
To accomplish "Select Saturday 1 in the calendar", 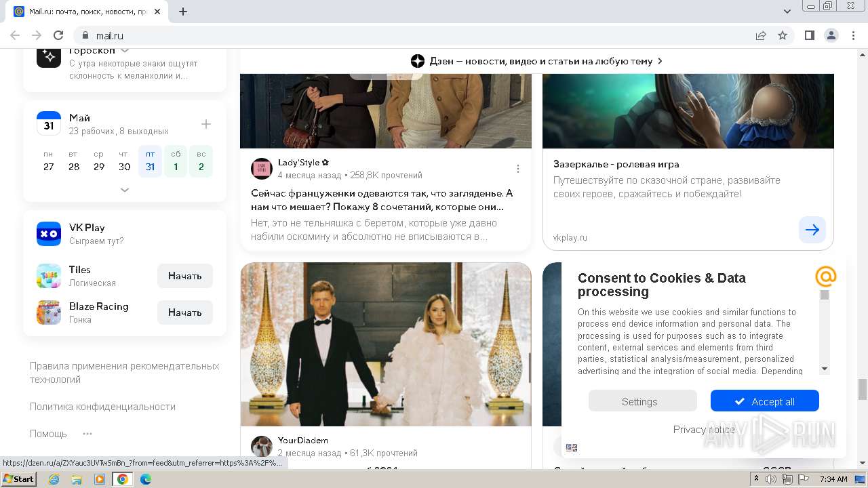I will click(x=176, y=161).
